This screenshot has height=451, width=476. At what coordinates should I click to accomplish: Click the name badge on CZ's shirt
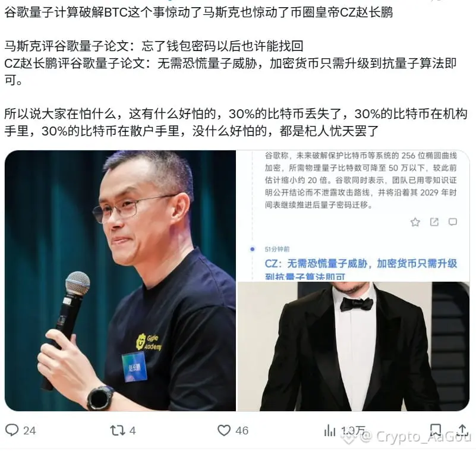134,367
